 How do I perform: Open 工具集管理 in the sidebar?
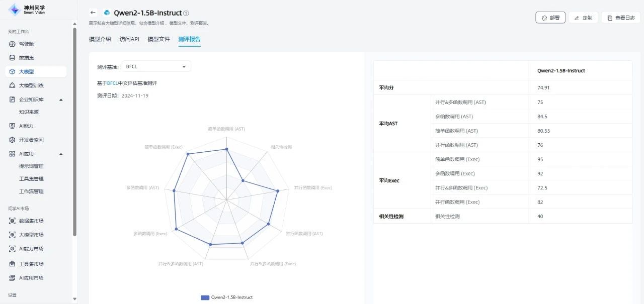click(x=31, y=179)
